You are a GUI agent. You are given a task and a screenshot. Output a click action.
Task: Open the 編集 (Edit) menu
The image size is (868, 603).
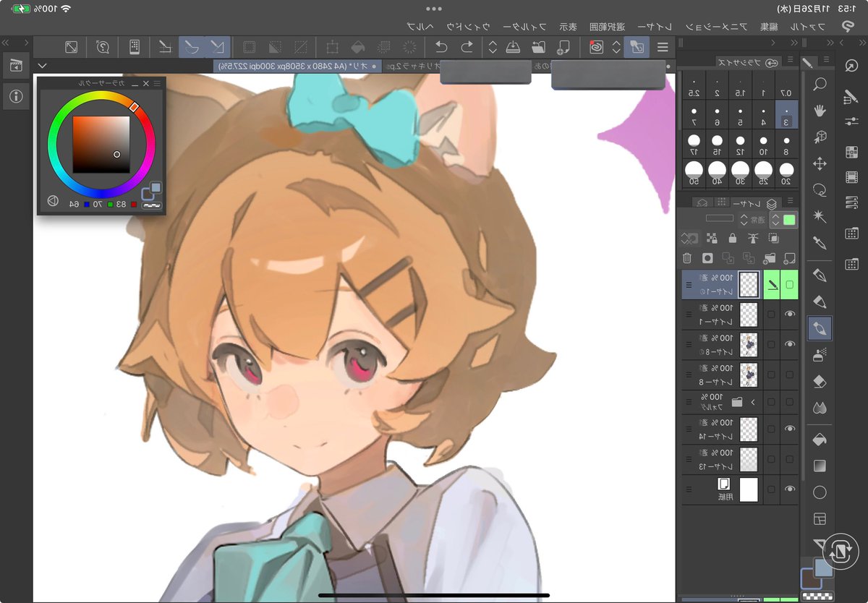[768, 26]
